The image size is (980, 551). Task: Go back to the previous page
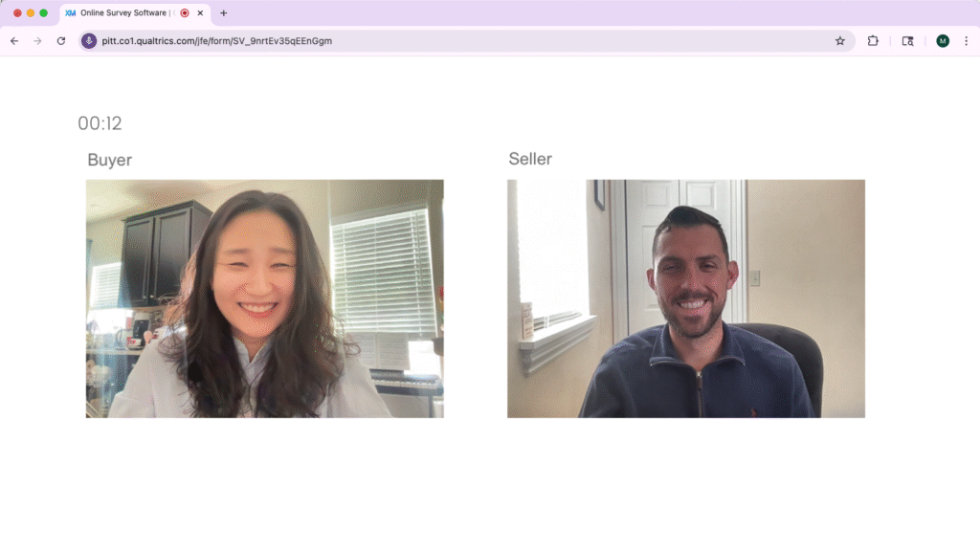14,41
